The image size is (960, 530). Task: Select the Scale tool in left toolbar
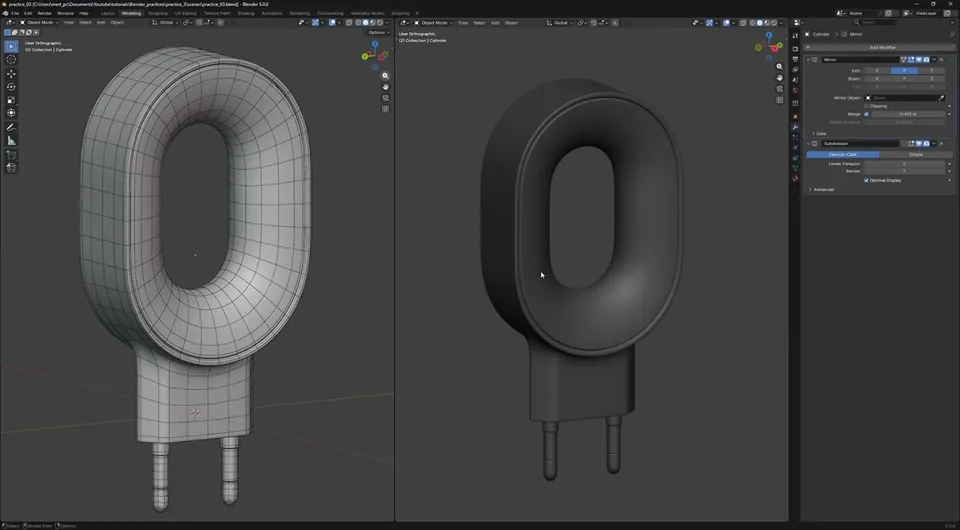coord(11,100)
